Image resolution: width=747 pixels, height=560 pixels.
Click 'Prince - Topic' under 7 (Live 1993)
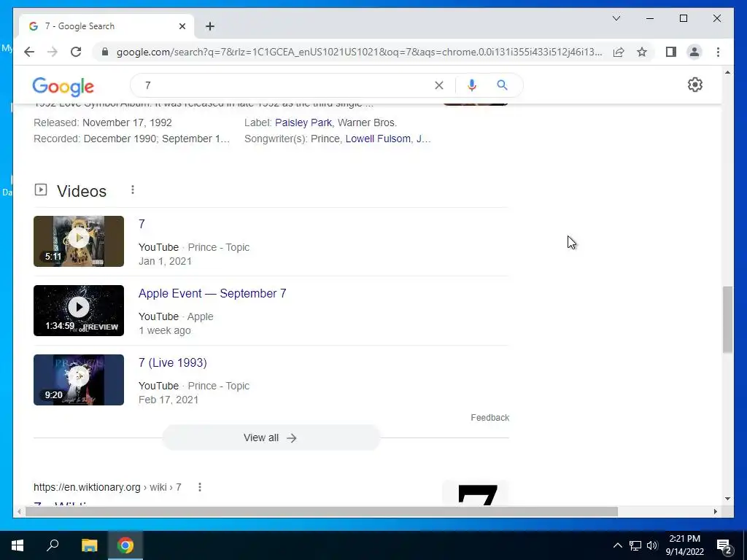point(218,386)
